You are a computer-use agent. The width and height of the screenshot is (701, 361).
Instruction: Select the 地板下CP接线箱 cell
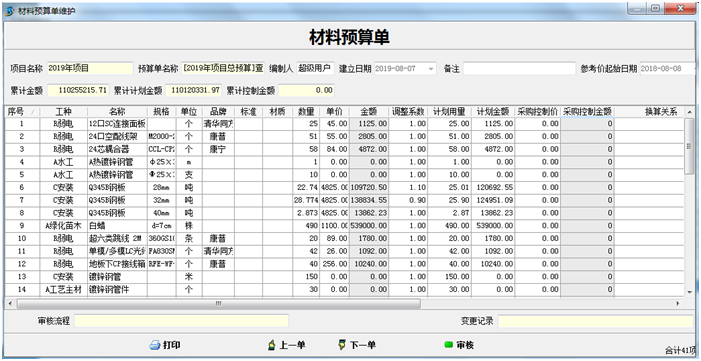(x=117, y=264)
